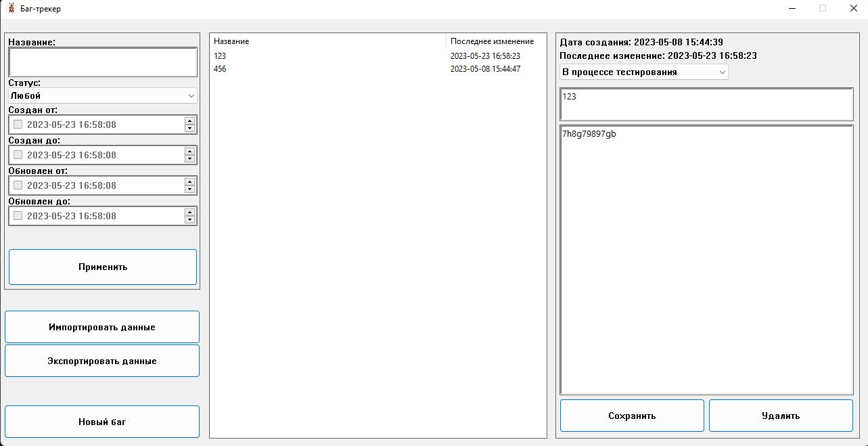This screenshot has height=446, width=868.
Task: Click the "Название" filter input field
Action: tap(102, 62)
